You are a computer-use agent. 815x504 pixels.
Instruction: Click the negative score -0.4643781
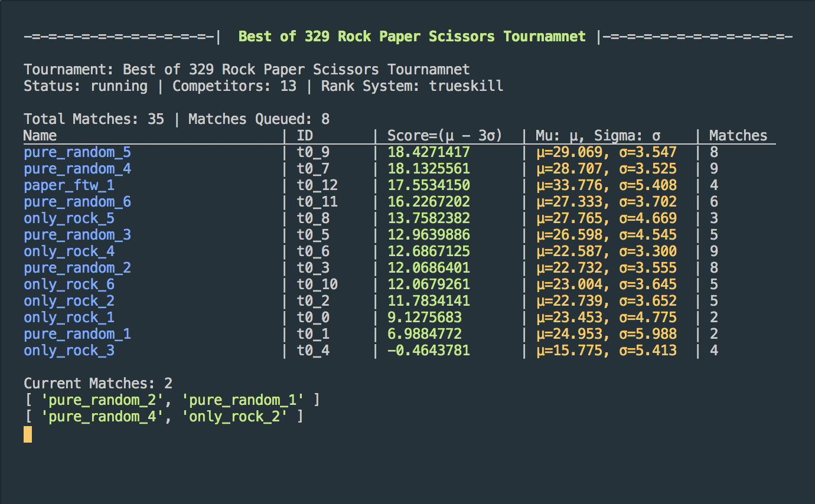(429, 351)
